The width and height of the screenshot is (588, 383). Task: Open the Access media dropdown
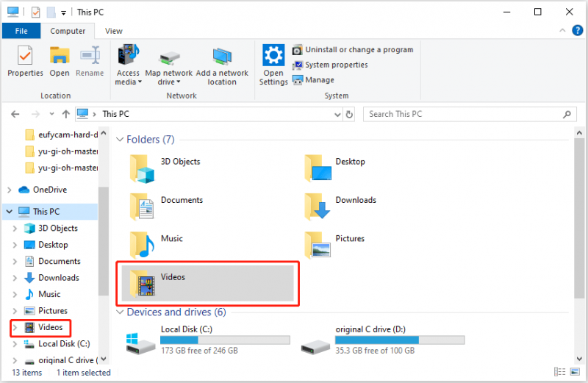pos(128,65)
